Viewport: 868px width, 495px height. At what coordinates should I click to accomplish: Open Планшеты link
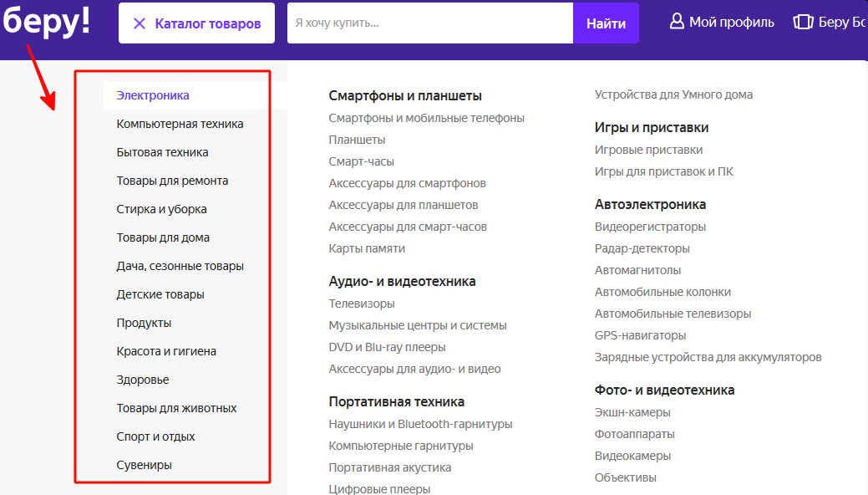tap(357, 140)
